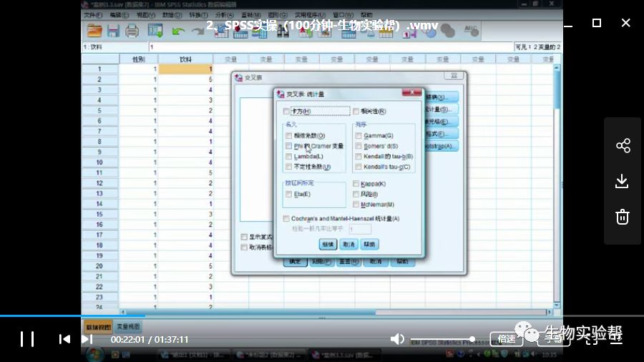Close the 交叉表: 统计量 dialog with red X
644x362 pixels.
click(411, 92)
